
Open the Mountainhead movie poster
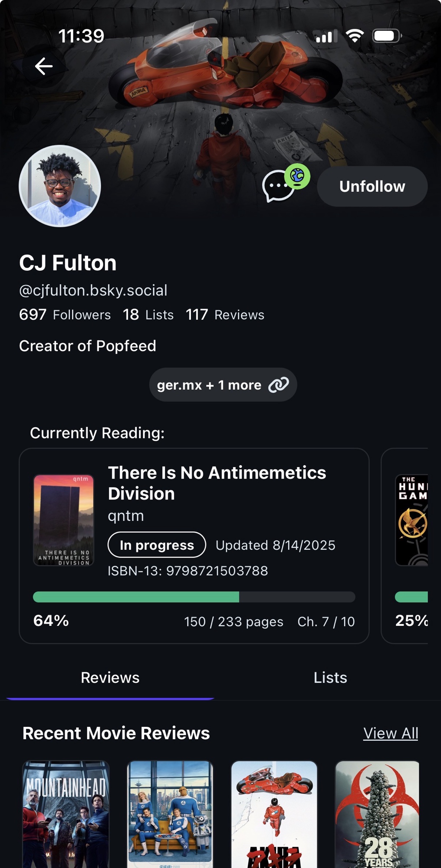[66, 814]
